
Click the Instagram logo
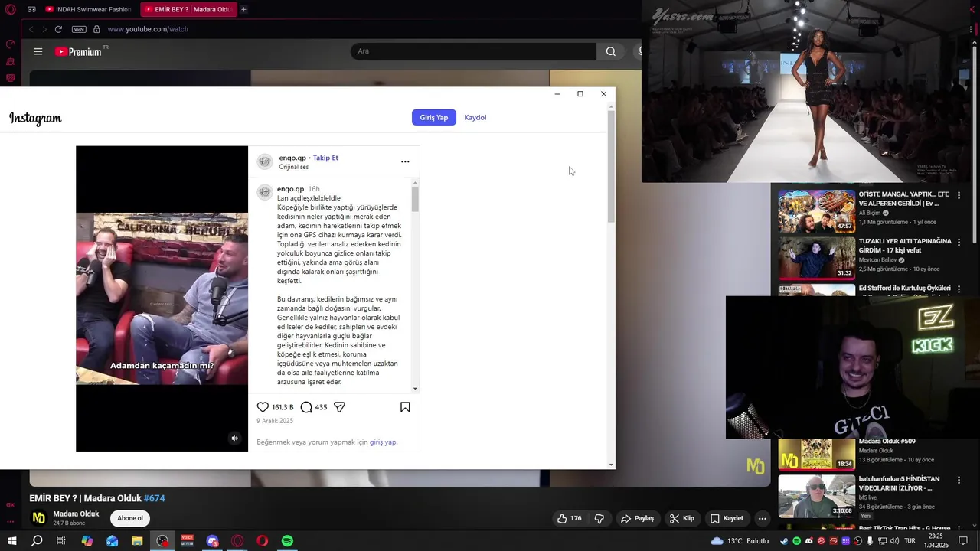click(x=35, y=118)
